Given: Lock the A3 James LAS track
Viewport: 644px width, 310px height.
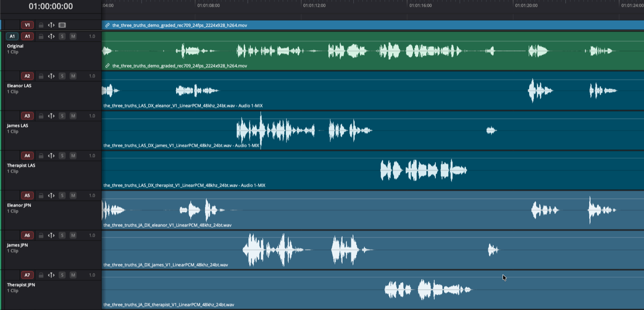Looking at the screenshot, I should [41, 116].
